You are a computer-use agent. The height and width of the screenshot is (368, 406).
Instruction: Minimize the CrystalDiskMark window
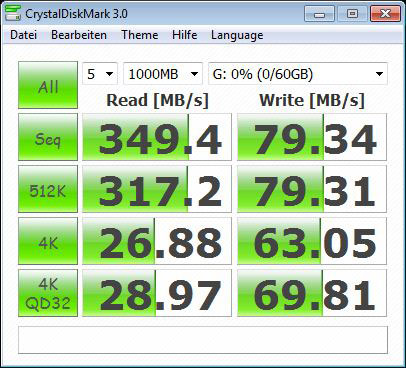(319, 14)
